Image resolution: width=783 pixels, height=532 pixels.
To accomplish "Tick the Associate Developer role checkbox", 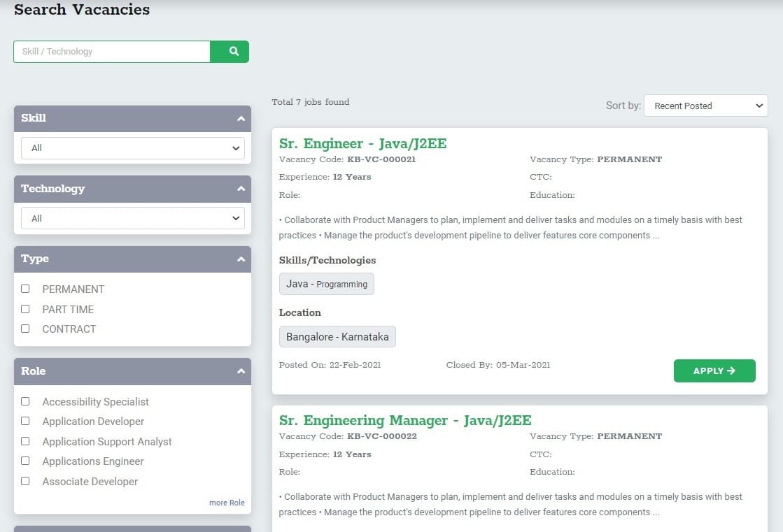I will click(25, 481).
